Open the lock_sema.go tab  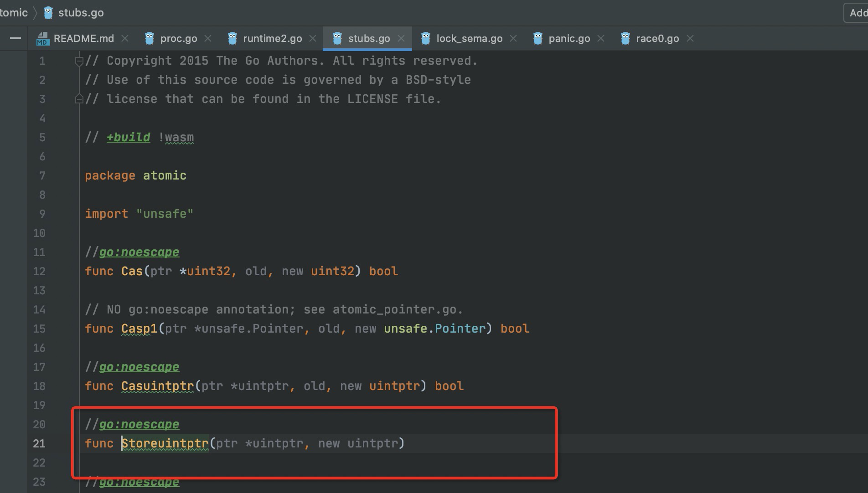click(469, 39)
